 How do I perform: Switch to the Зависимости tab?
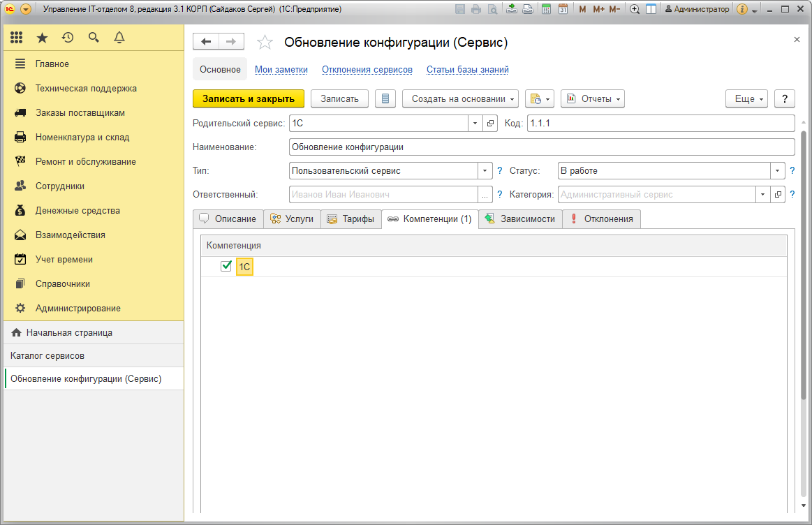(520, 219)
